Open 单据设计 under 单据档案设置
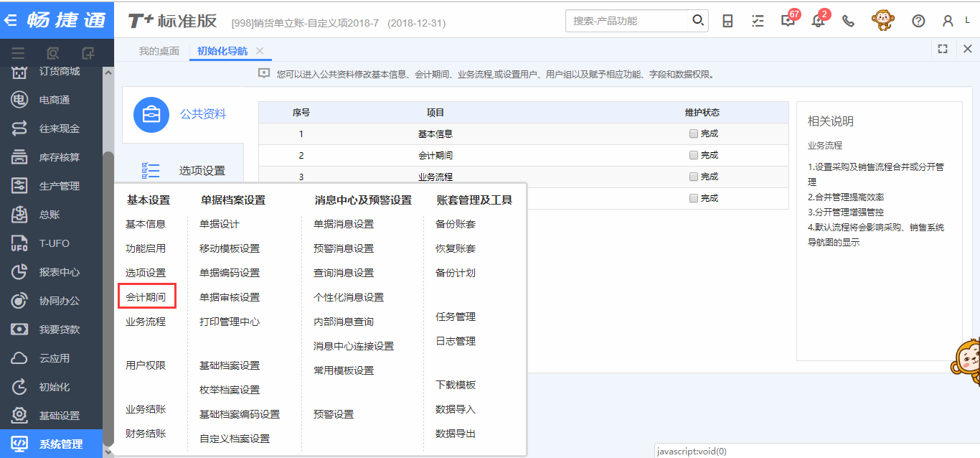 pyautogui.click(x=220, y=224)
